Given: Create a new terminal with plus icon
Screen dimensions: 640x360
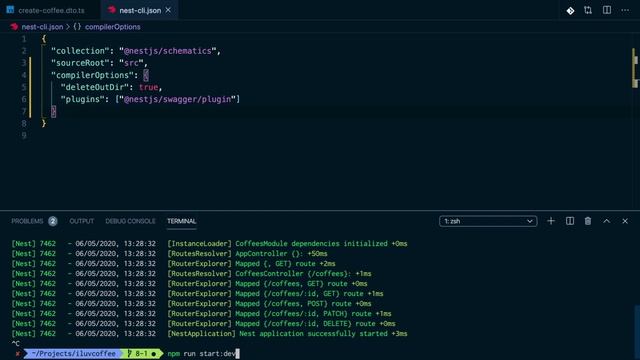Looking at the screenshot, I should pyautogui.click(x=551, y=221).
